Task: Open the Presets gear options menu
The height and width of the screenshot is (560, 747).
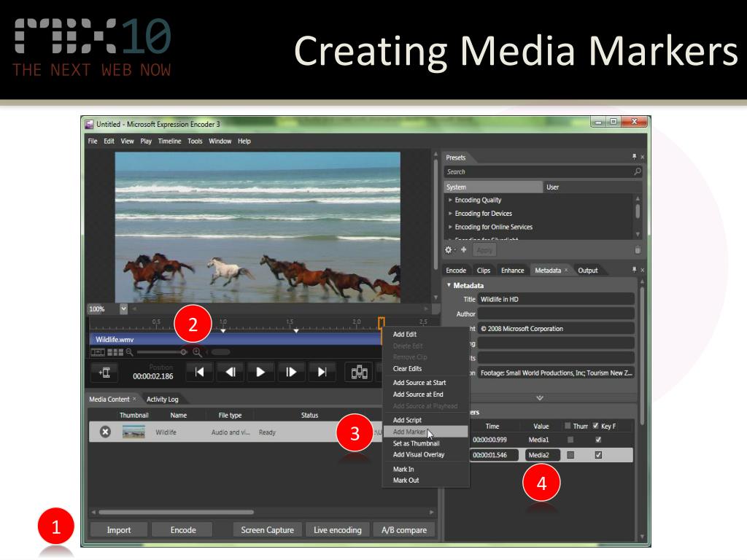Action: 449,249
